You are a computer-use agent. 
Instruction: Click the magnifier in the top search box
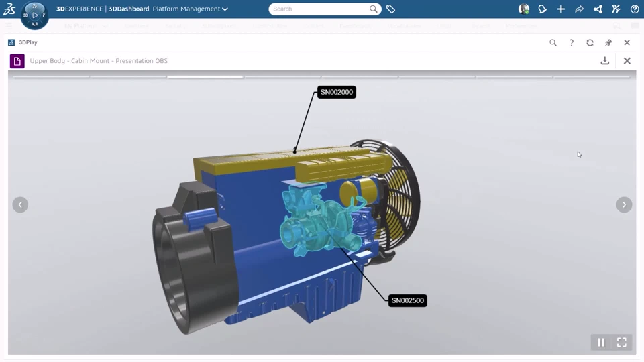pos(373,9)
